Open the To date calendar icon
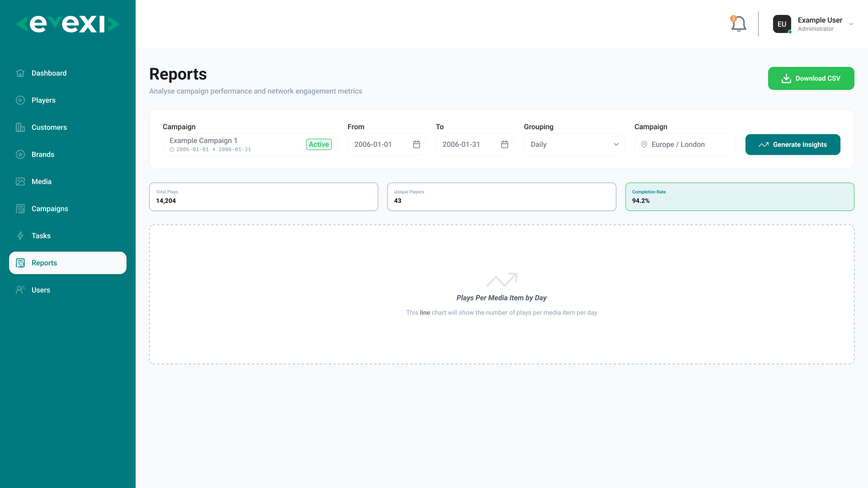This screenshot has height=488, width=868. (505, 145)
